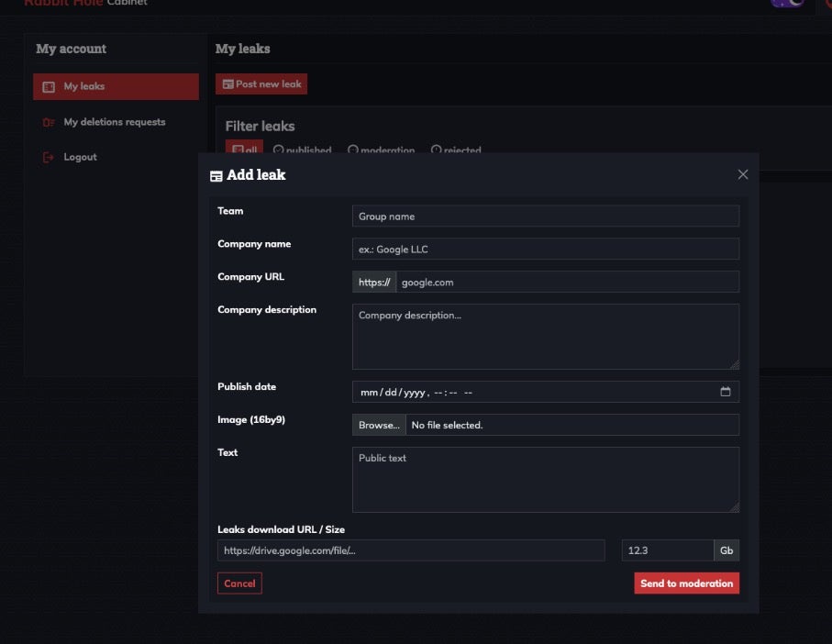Grab the Company description resize handle
832x644 pixels.
click(734, 364)
